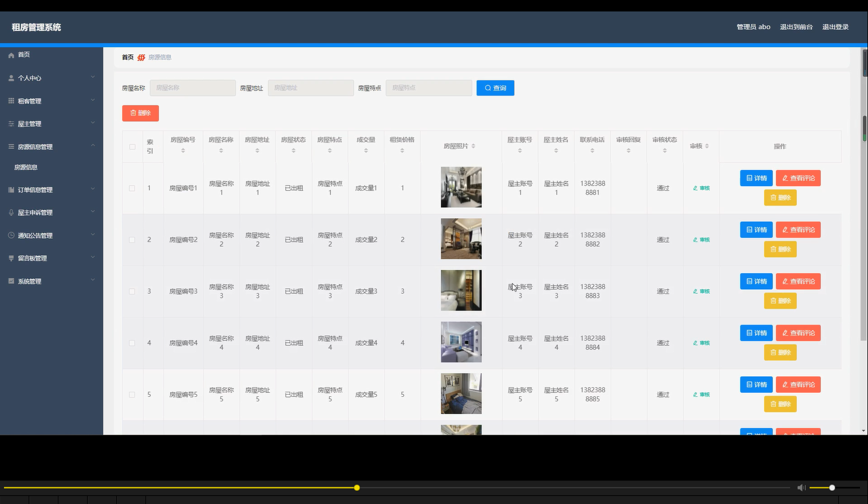Viewport: 868px width, 504px height.
Task: Click 详情 button for row 1
Action: [x=756, y=178]
